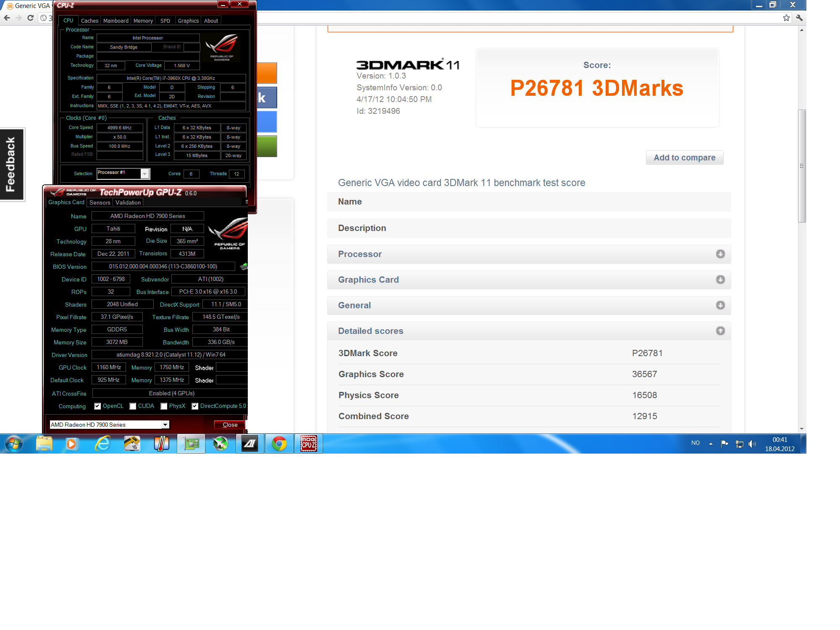Image resolution: width=840 pixels, height=630 pixels.
Task: Click the BIOS Version value field
Action: point(163,266)
